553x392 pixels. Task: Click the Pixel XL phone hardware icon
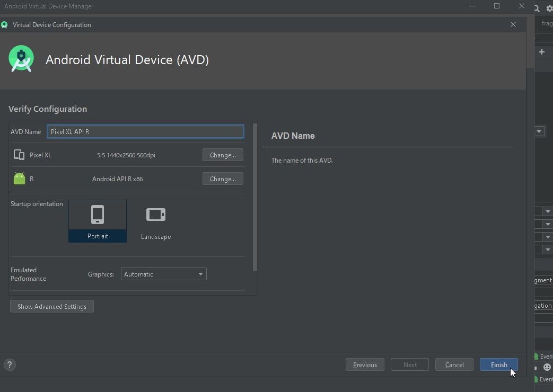pos(20,155)
